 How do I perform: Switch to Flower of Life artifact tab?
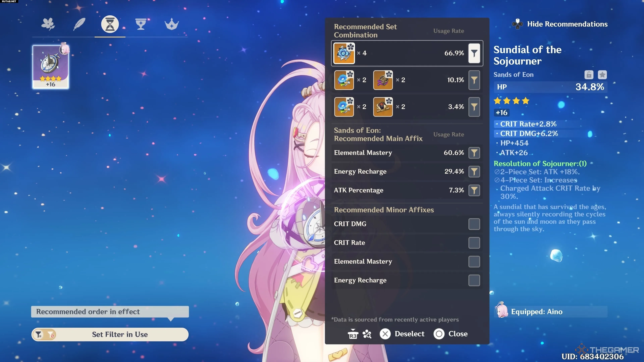48,24
